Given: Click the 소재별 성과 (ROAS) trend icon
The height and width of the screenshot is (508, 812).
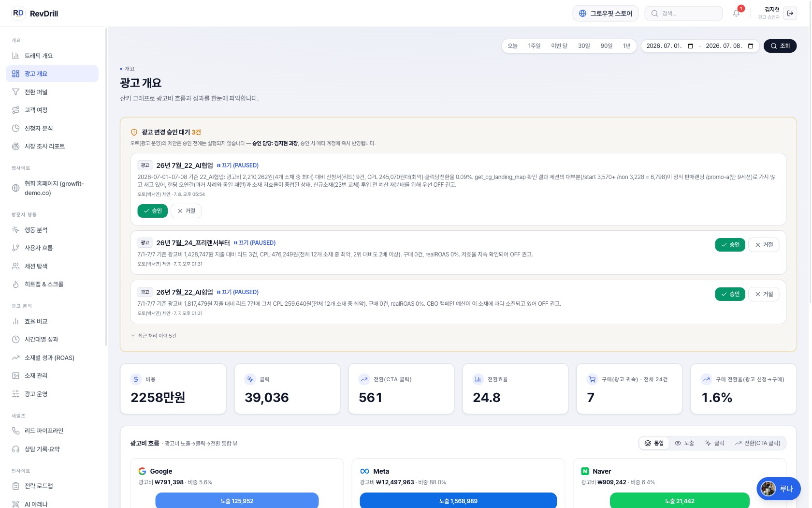Looking at the screenshot, I should coord(15,358).
